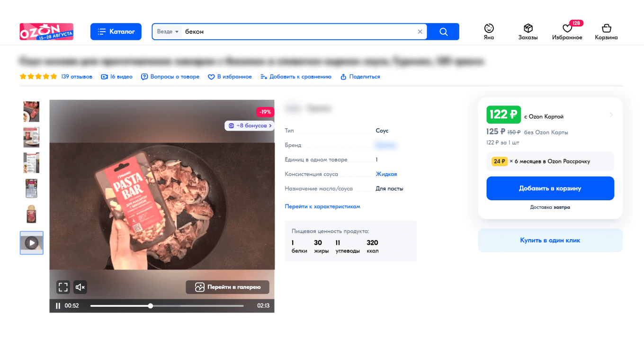Enter fullscreen video mode
Image resolution: width=644 pixels, height=339 pixels.
coord(63,287)
